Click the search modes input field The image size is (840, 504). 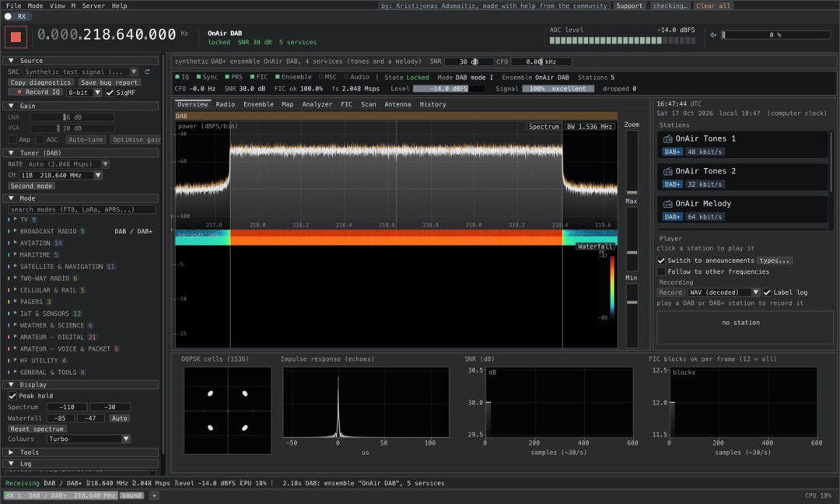click(82, 209)
